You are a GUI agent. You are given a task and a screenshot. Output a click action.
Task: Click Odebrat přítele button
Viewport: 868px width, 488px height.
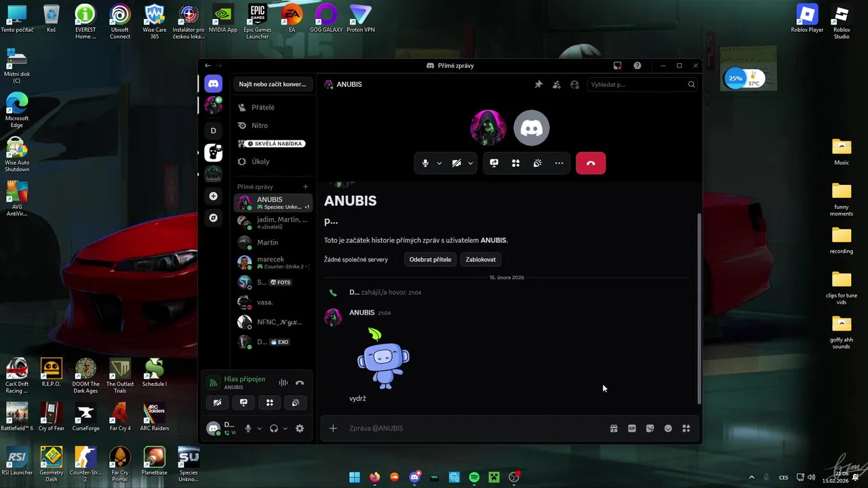pyautogui.click(x=430, y=260)
